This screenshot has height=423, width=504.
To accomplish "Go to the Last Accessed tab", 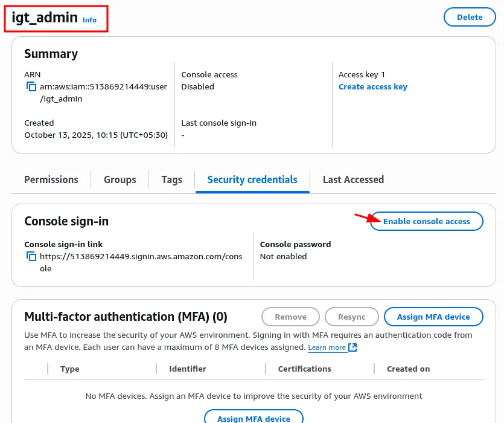I will pos(353,179).
